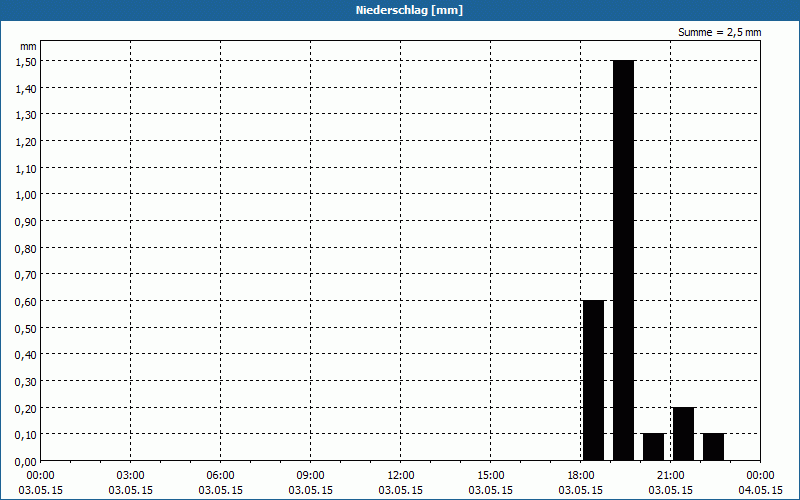Click the 0,60 mm bar after 18:00
The width and height of the screenshot is (800, 500).
pyautogui.click(x=593, y=381)
